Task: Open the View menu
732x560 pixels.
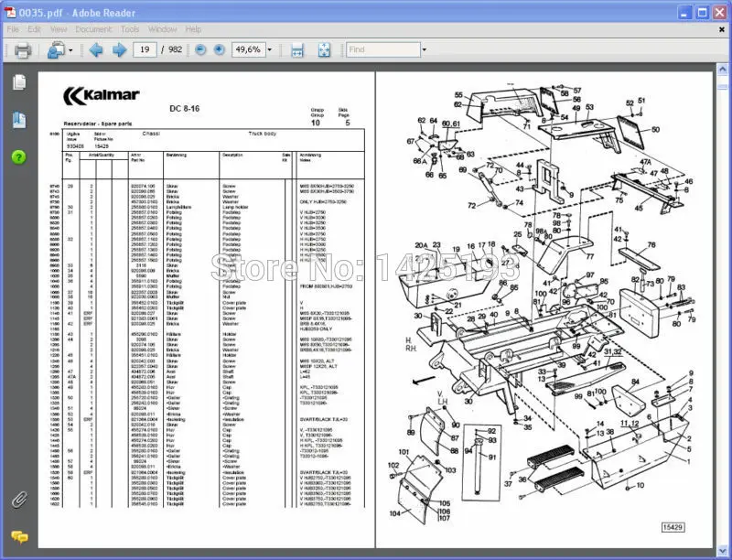Action: [59, 28]
